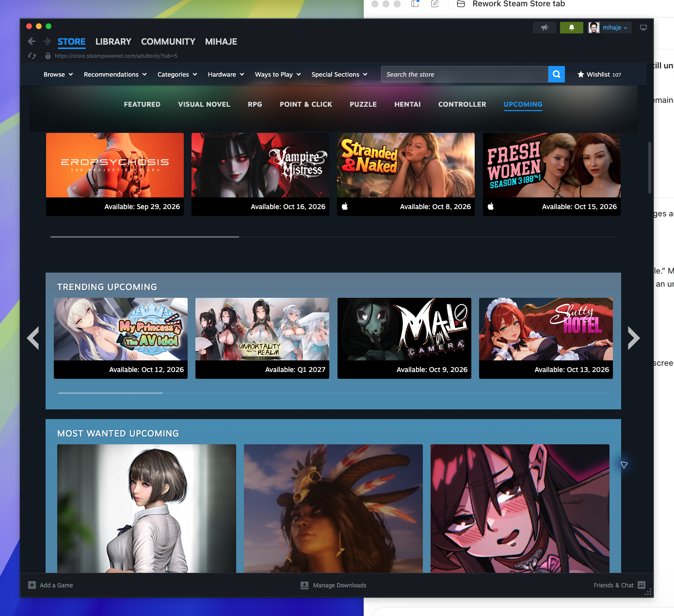Image resolution: width=674 pixels, height=616 pixels.
Task: Show previous trending upcoming games with the left arrow
Action: [x=33, y=338]
